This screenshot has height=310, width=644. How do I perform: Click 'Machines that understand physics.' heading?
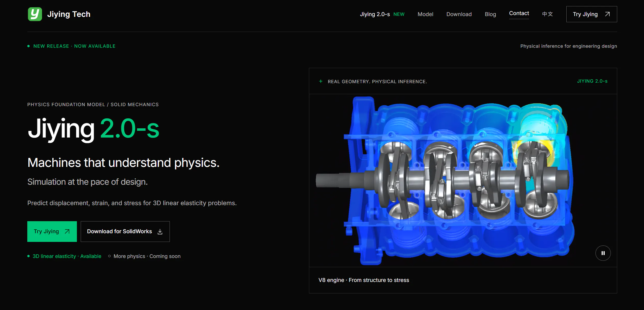124,163
